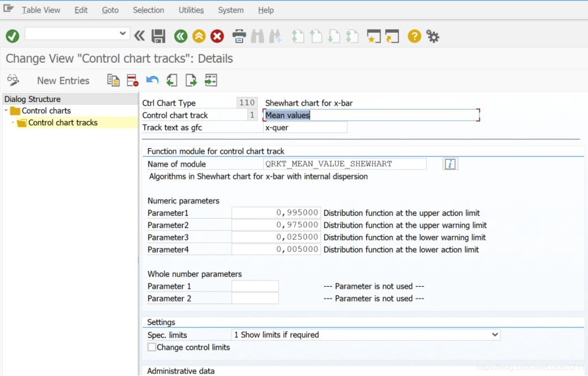Click the Find Next binoculars icon
The image size is (588, 376).
tap(275, 36)
